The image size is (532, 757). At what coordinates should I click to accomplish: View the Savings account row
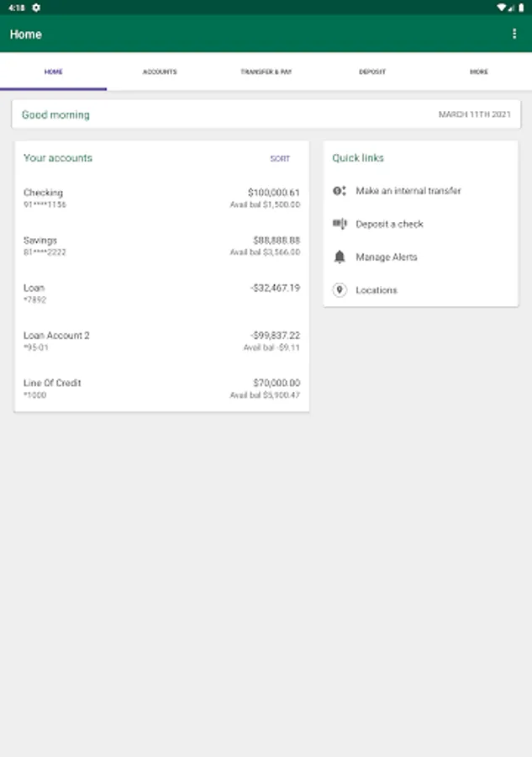tap(161, 246)
